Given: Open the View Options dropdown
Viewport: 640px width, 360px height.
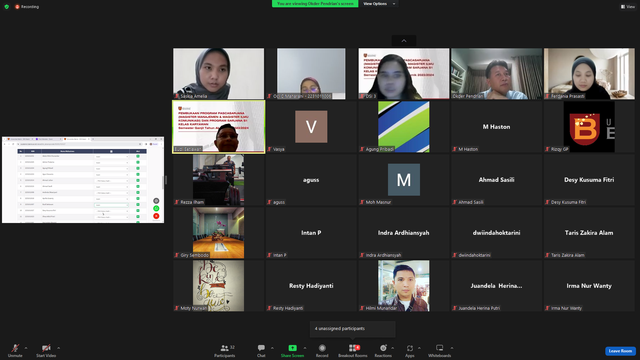Looking at the screenshot, I should click(x=379, y=4).
